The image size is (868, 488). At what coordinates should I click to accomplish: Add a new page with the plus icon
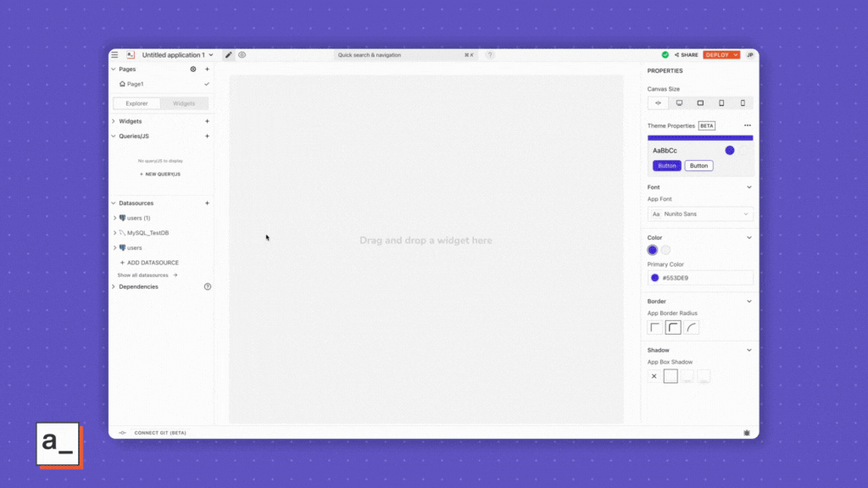pos(207,69)
